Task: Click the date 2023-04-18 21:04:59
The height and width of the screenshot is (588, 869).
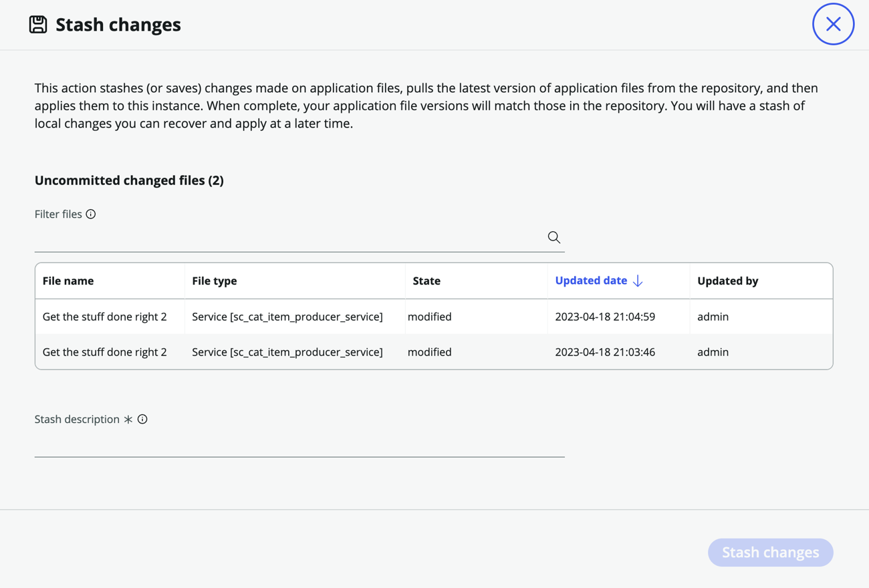Action: (x=605, y=317)
